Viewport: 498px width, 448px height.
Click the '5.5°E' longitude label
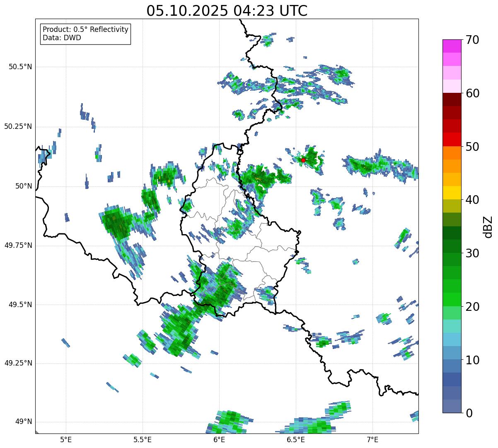pyautogui.click(x=143, y=440)
